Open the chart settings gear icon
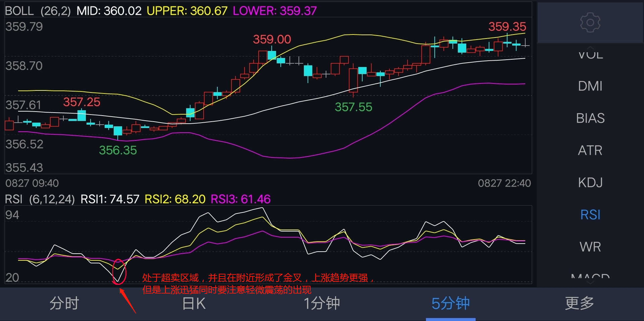 (x=590, y=22)
